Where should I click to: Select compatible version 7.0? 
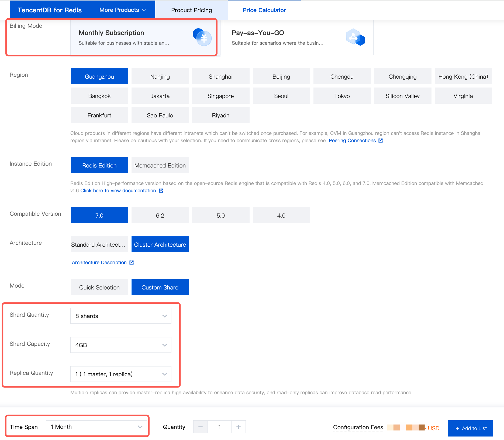[x=99, y=215]
